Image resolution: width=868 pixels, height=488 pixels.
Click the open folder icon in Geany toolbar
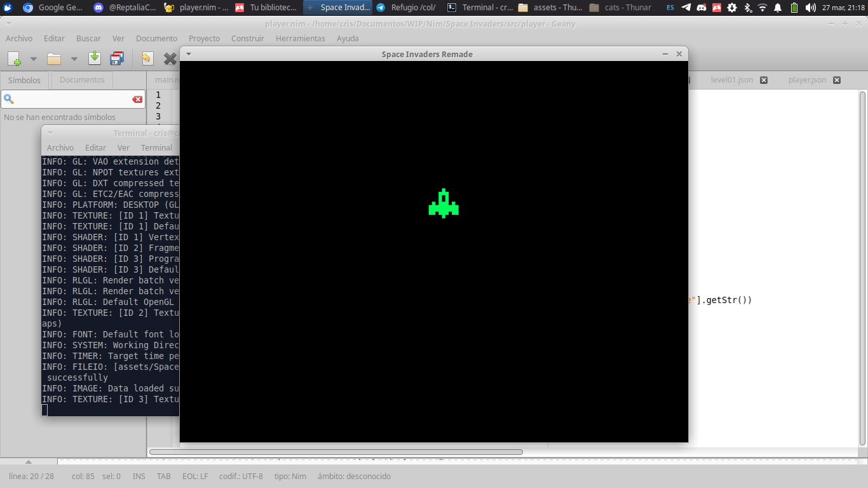(54, 59)
